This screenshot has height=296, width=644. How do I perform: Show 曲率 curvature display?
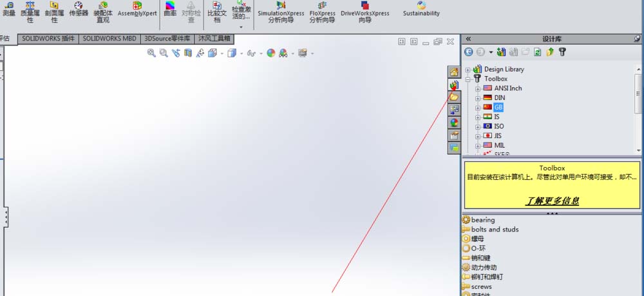170,9
